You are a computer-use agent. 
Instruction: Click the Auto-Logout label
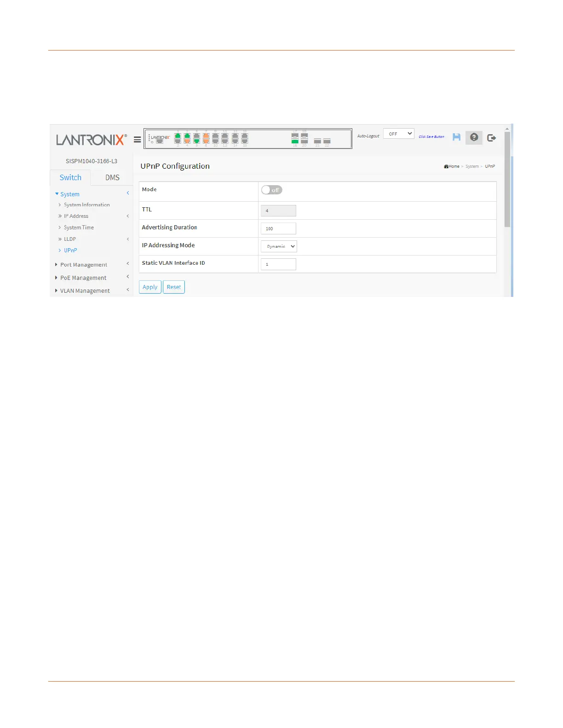(x=368, y=136)
